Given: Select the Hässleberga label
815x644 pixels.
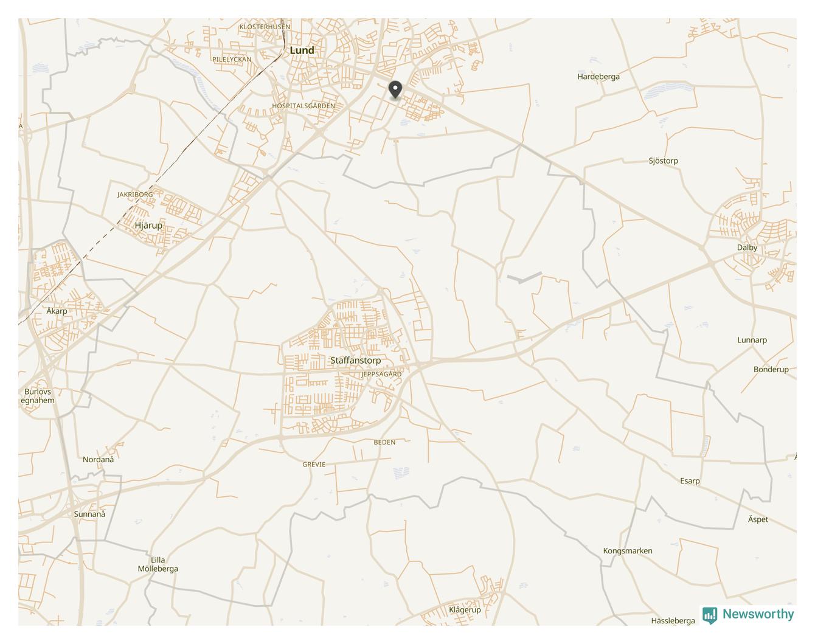Looking at the screenshot, I should [673, 621].
